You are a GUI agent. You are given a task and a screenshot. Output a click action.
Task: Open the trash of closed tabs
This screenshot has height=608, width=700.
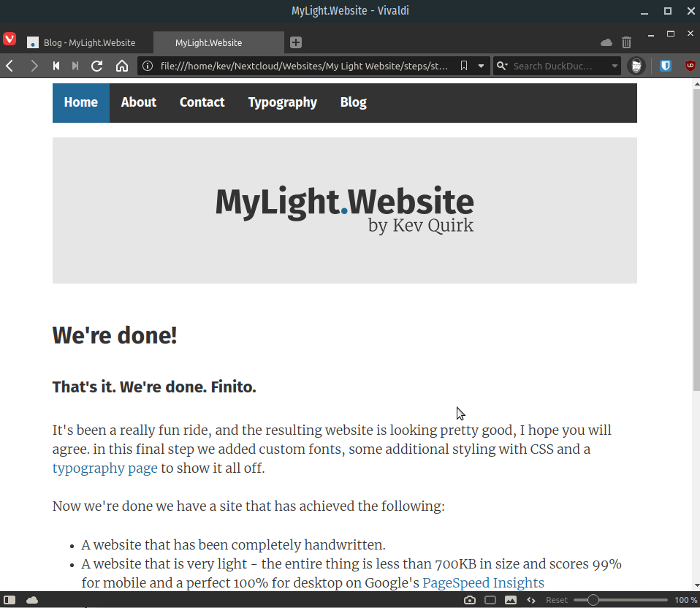coord(626,42)
